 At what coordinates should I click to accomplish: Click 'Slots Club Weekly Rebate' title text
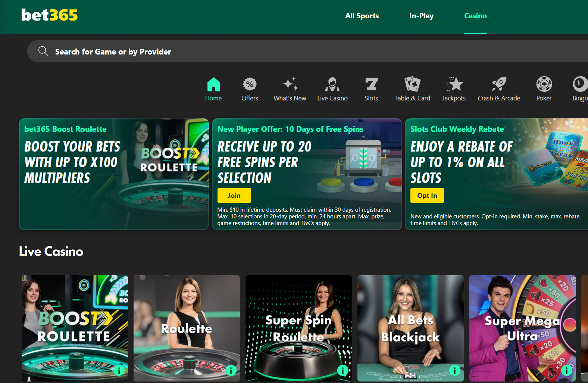(x=457, y=129)
